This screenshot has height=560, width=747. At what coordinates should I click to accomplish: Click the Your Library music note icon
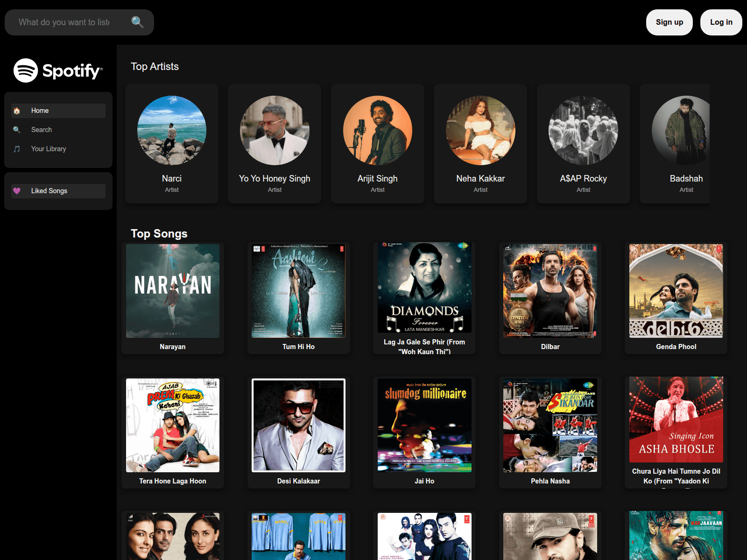coord(17,149)
